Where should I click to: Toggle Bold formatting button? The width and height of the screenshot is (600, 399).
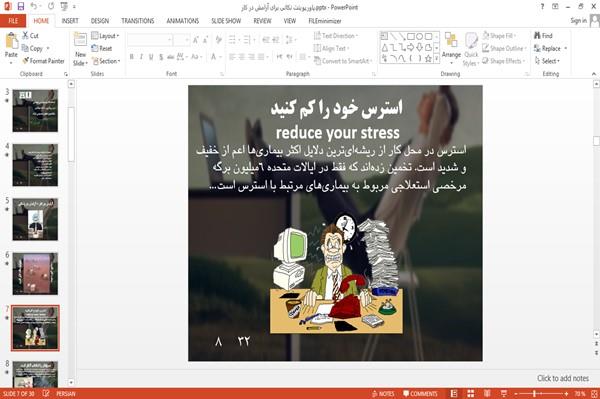[132, 57]
